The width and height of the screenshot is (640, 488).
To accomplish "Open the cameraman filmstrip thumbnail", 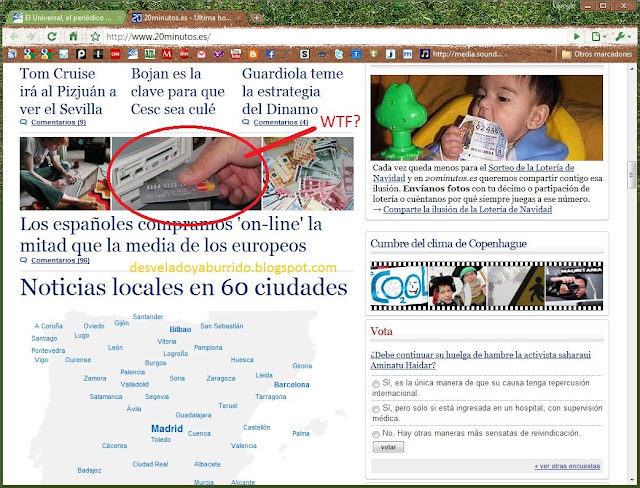I will (574, 286).
